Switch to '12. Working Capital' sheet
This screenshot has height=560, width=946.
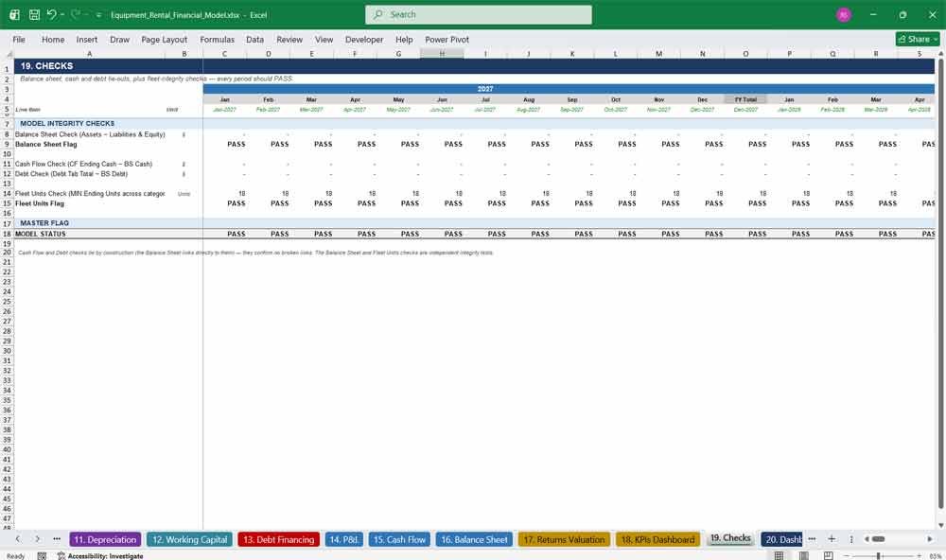(189, 539)
